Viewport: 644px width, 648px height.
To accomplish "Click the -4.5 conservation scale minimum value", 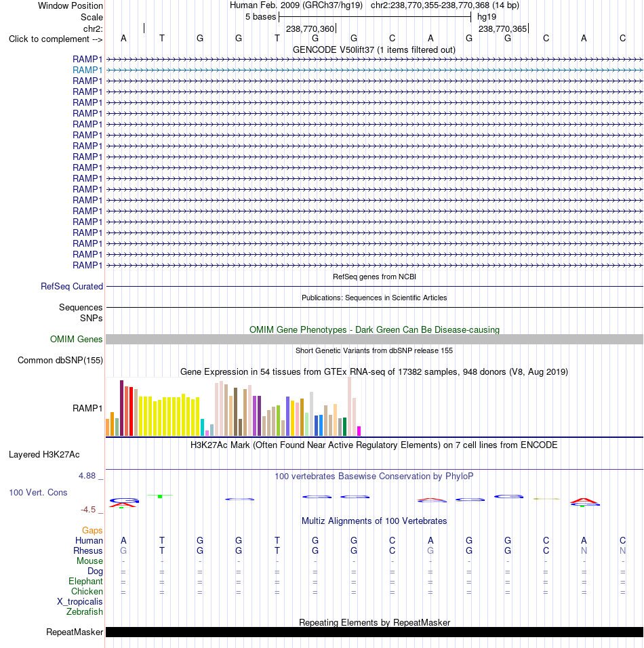I will 88,510.
